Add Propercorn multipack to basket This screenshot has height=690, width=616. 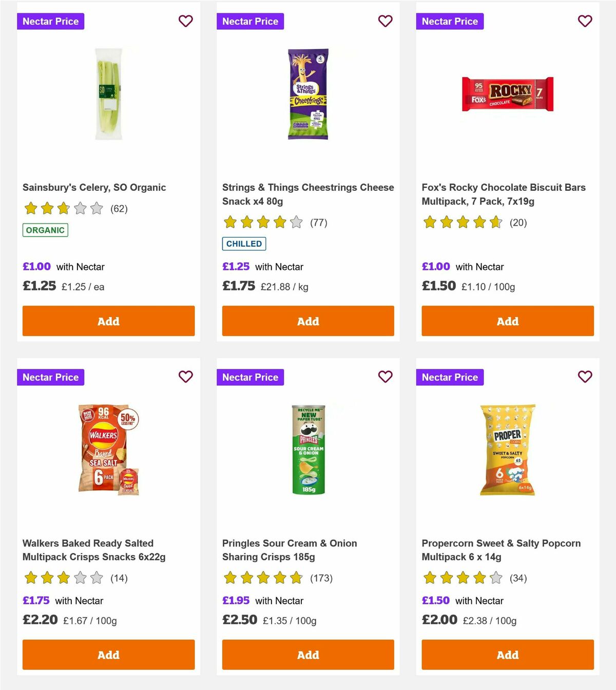[x=507, y=655]
